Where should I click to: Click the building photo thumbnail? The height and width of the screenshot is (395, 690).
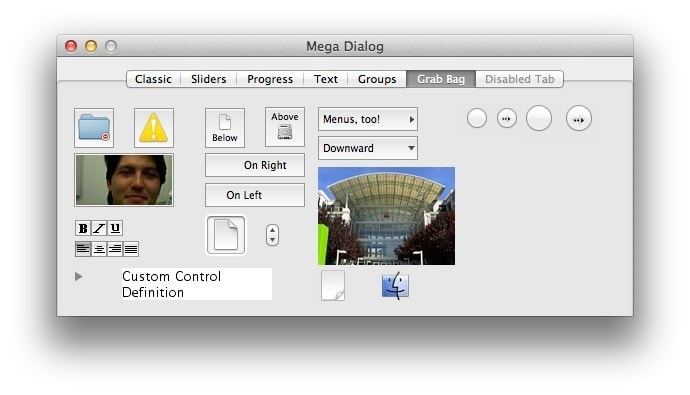coord(386,216)
